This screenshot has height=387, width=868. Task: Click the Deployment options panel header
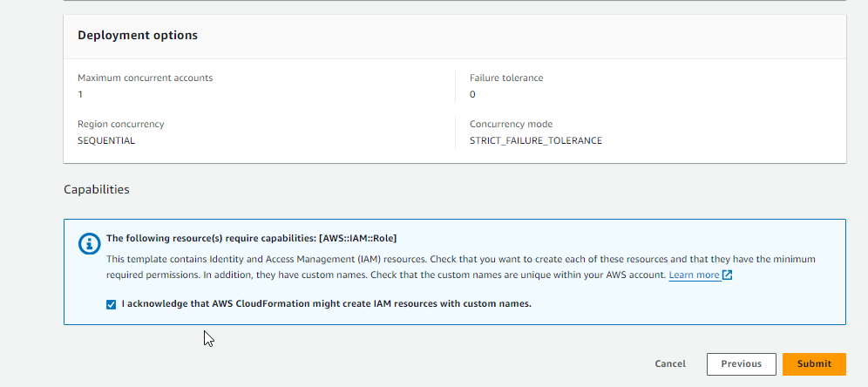pos(138,36)
